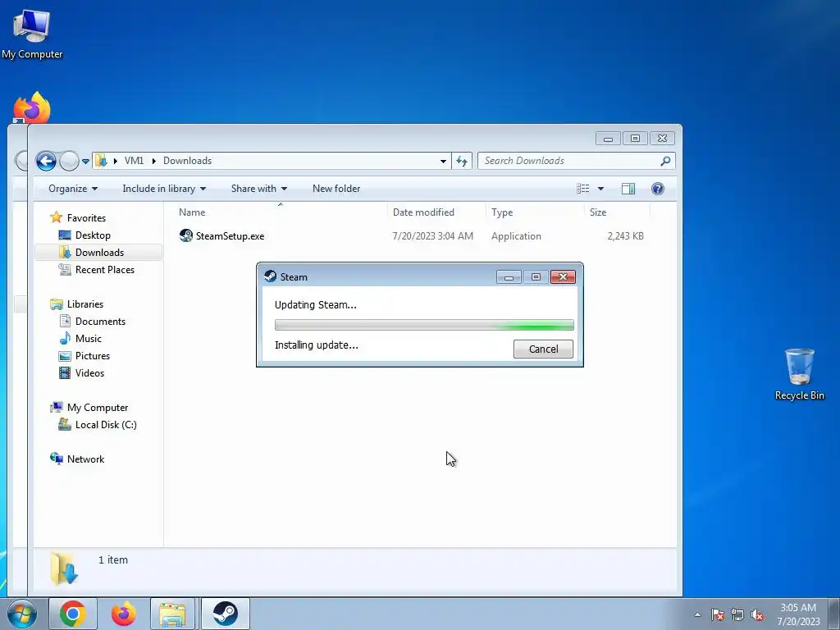Click the Search Downloads field
The height and width of the screenshot is (630, 840).
577,161
